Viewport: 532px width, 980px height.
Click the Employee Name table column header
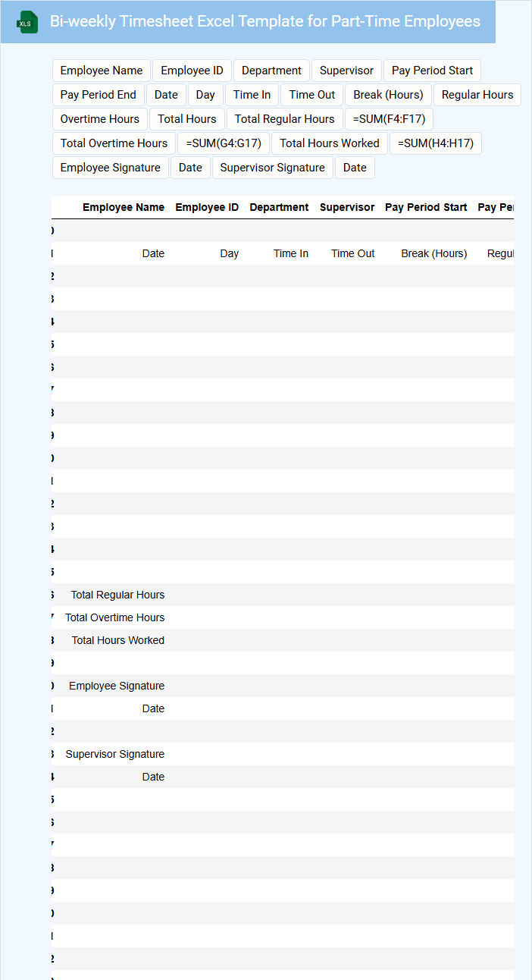[124, 207]
